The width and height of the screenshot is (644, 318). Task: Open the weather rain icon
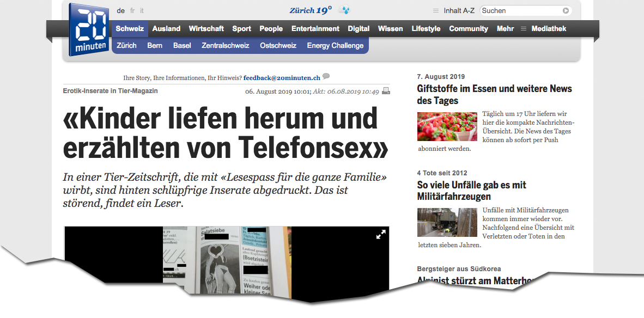click(344, 10)
